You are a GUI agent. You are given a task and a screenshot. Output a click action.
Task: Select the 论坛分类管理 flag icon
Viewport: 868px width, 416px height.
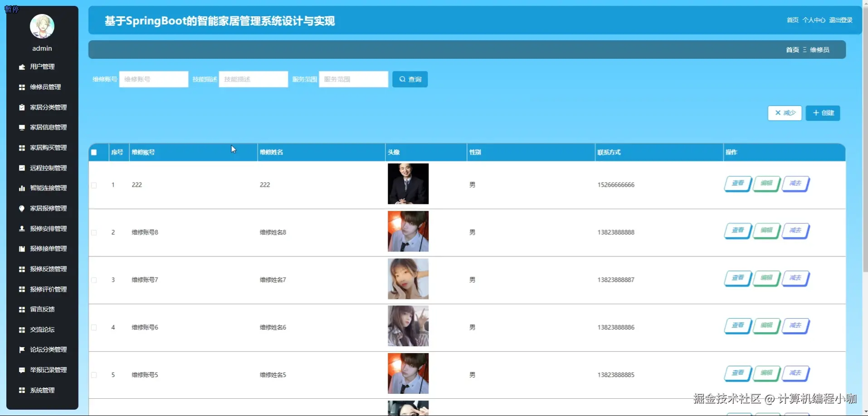pos(22,350)
